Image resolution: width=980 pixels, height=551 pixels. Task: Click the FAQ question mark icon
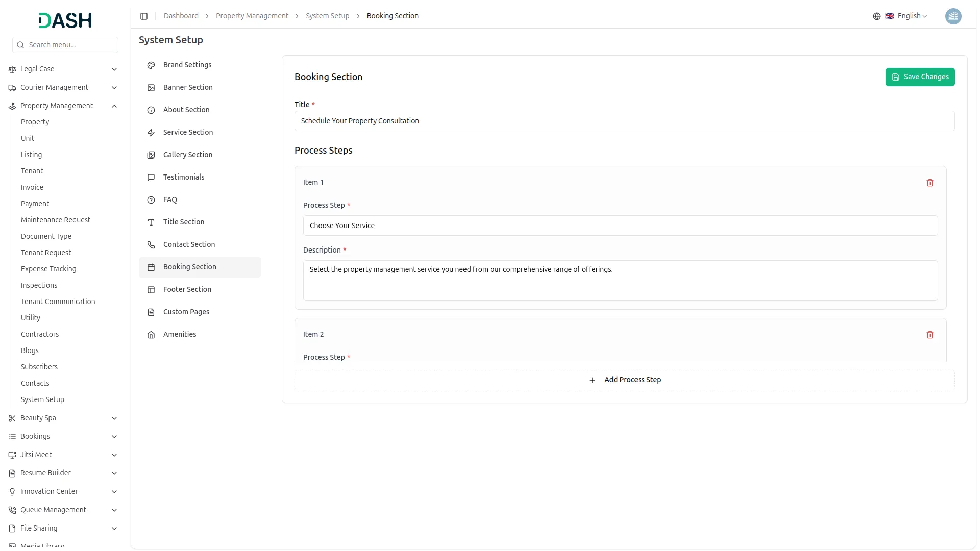(151, 200)
